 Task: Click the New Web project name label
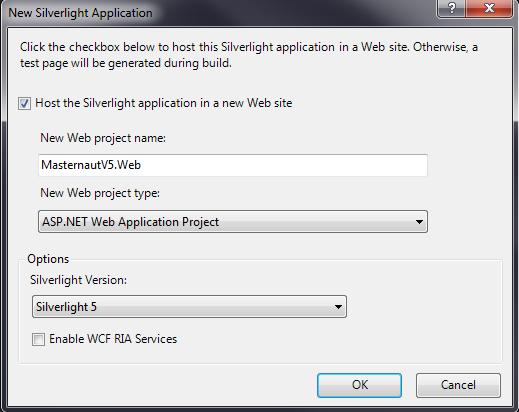103,138
